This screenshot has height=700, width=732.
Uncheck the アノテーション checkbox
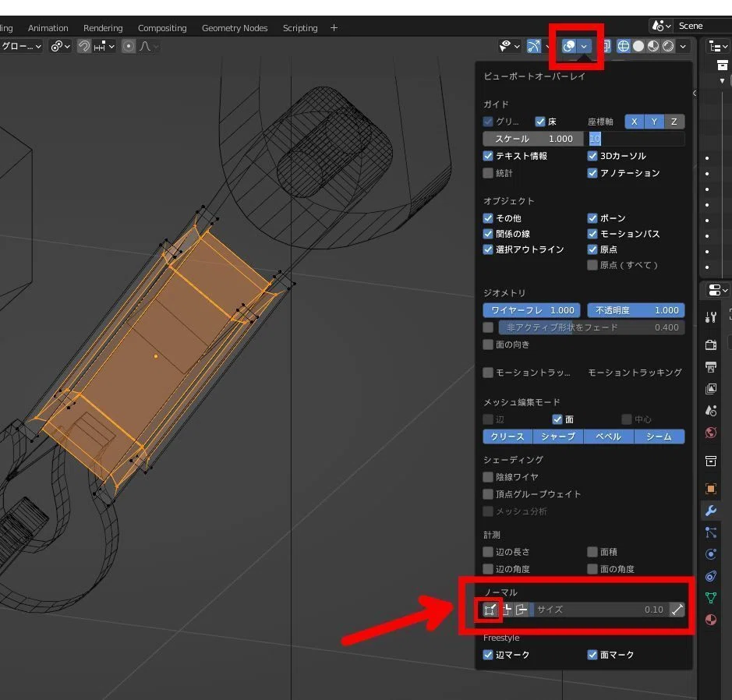(592, 173)
